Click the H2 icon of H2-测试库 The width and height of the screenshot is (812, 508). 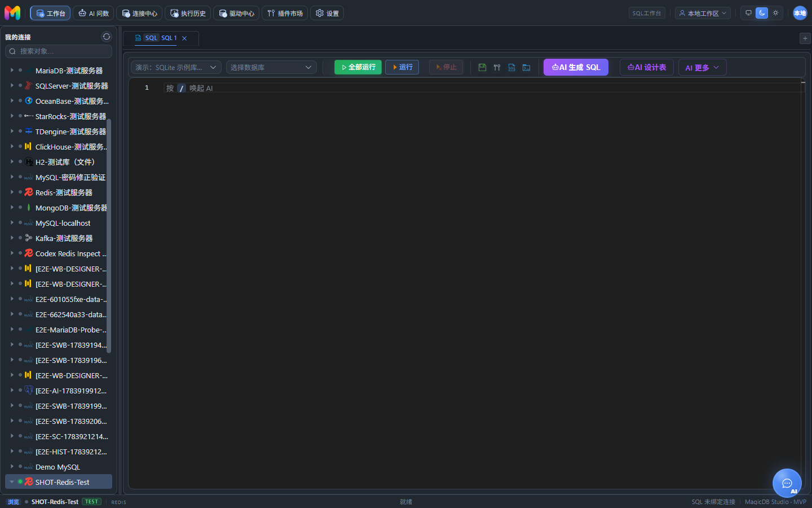coord(29,161)
